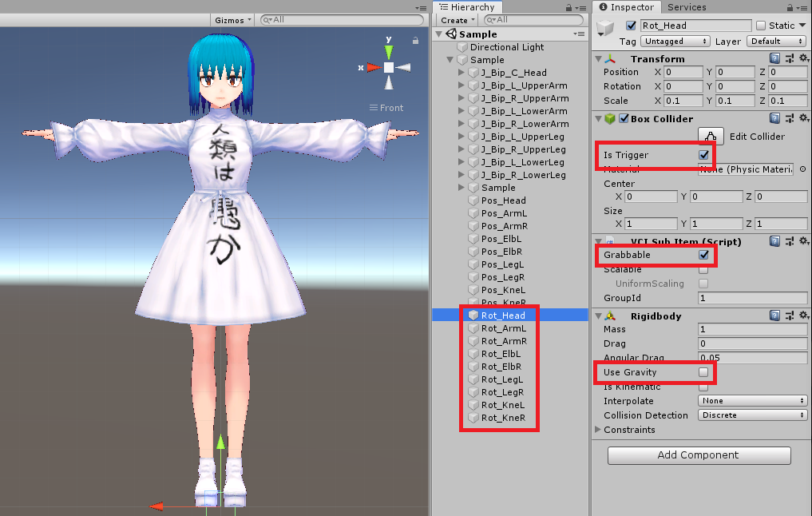
Task: Click the green Y axis gizmo cone
Action: click(388, 52)
